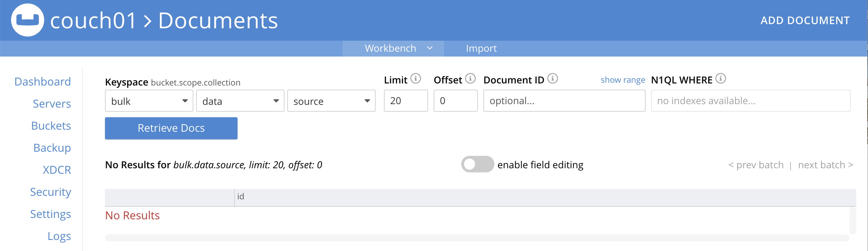The height and width of the screenshot is (251, 868).
Task: Click the show range link
Action: [x=623, y=80]
